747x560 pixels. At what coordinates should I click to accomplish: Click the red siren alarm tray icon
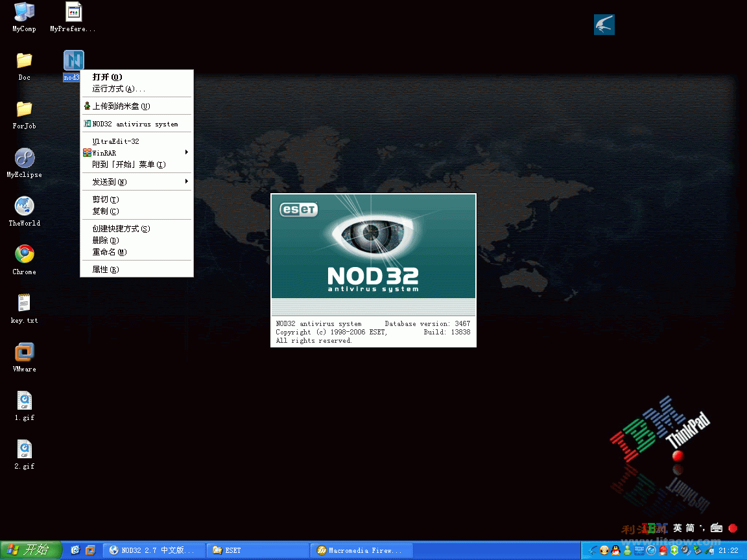pos(663,550)
